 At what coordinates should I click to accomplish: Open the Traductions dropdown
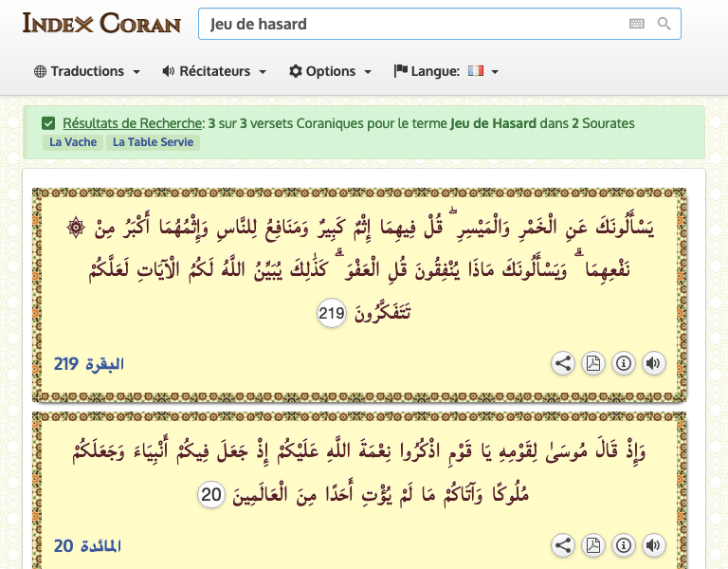click(x=87, y=71)
